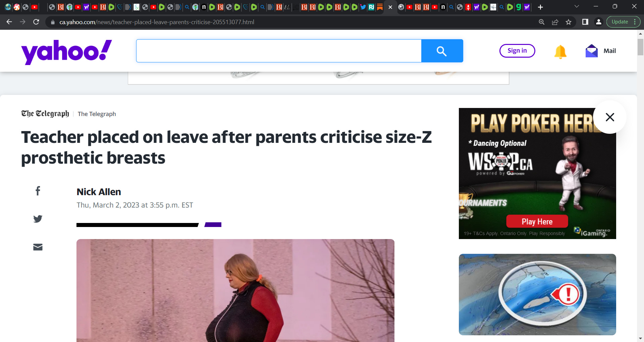The width and height of the screenshot is (644, 342).
Task: Bookmark this page with the star
Action: [569, 22]
